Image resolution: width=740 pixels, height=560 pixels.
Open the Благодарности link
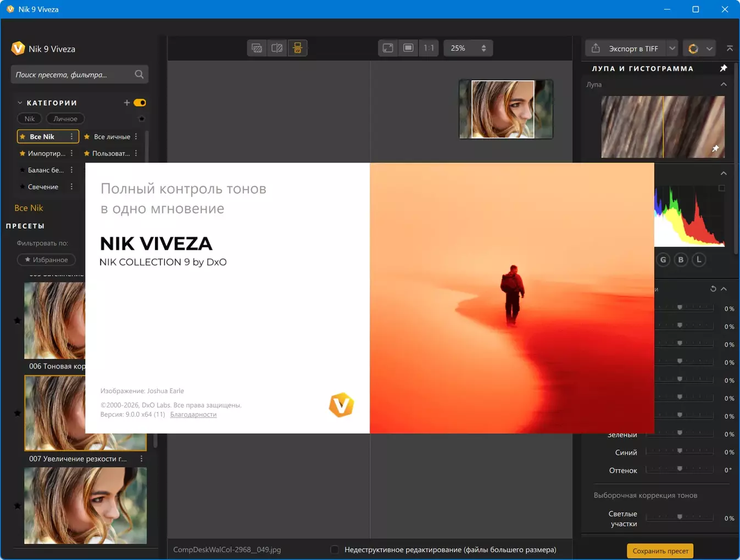point(193,415)
